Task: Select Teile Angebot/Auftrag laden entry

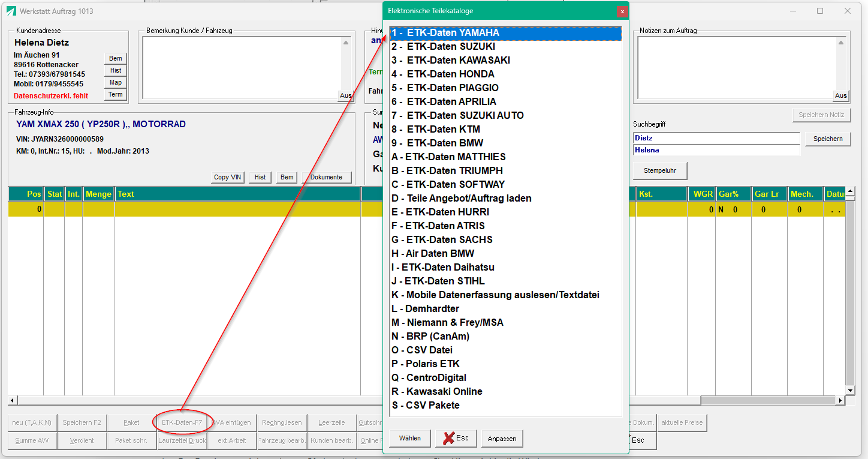Action: [x=505, y=199]
